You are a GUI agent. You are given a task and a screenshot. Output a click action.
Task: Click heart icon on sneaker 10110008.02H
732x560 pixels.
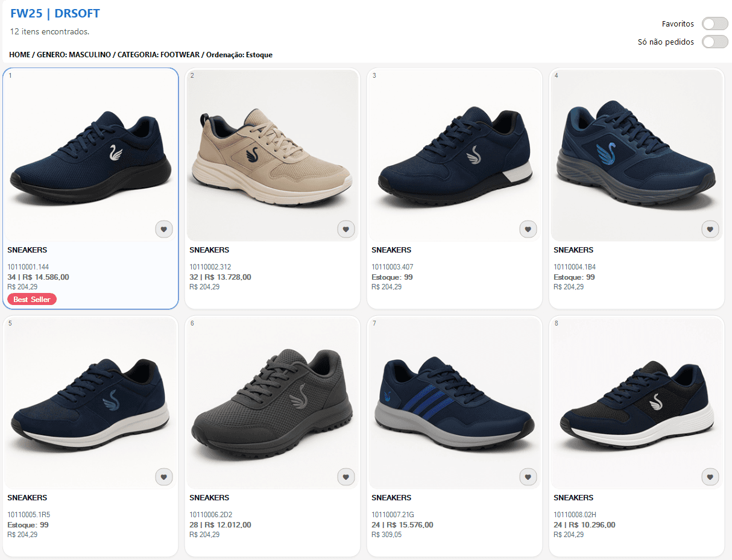pos(710,477)
